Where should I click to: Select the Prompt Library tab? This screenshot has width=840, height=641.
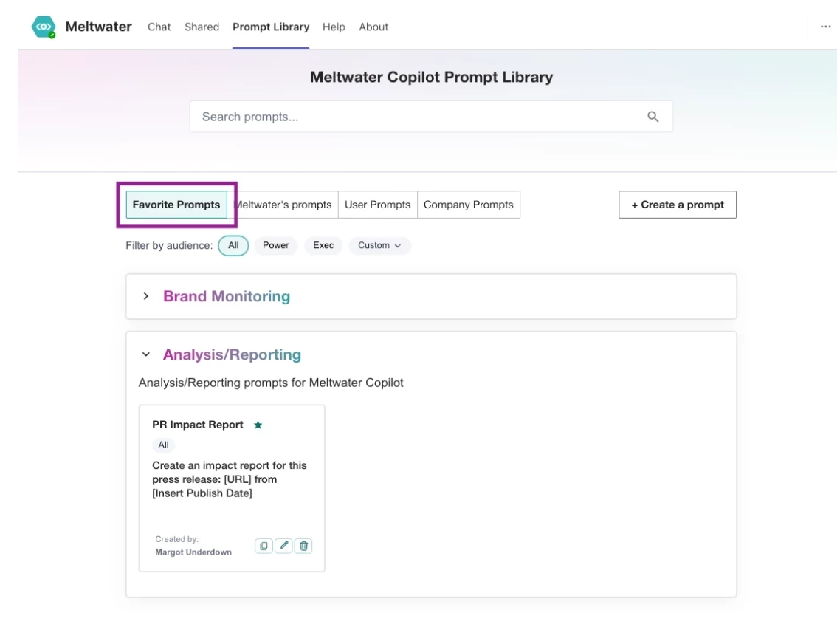[x=271, y=27]
